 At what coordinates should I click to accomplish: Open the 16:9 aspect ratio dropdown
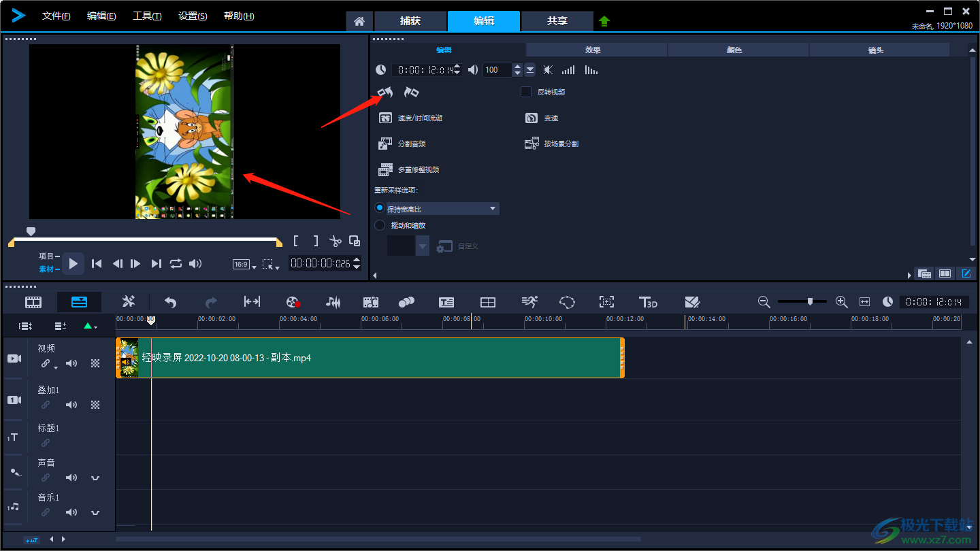point(244,265)
